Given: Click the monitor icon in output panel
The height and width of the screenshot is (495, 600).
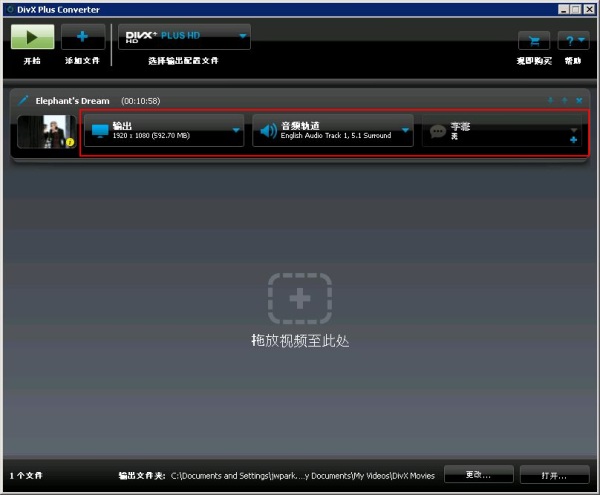Looking at the screenshot, I should point(100,131).
